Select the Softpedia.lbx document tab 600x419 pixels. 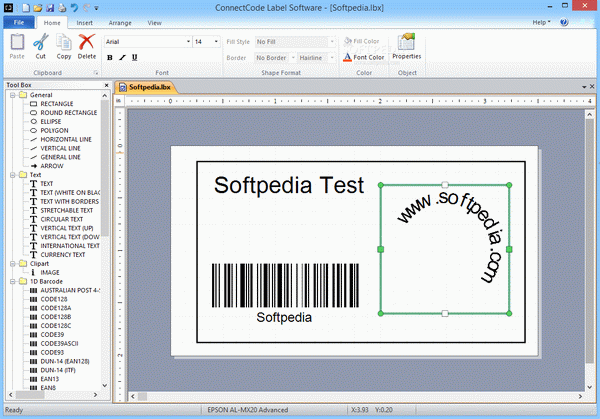coord(146,87)
